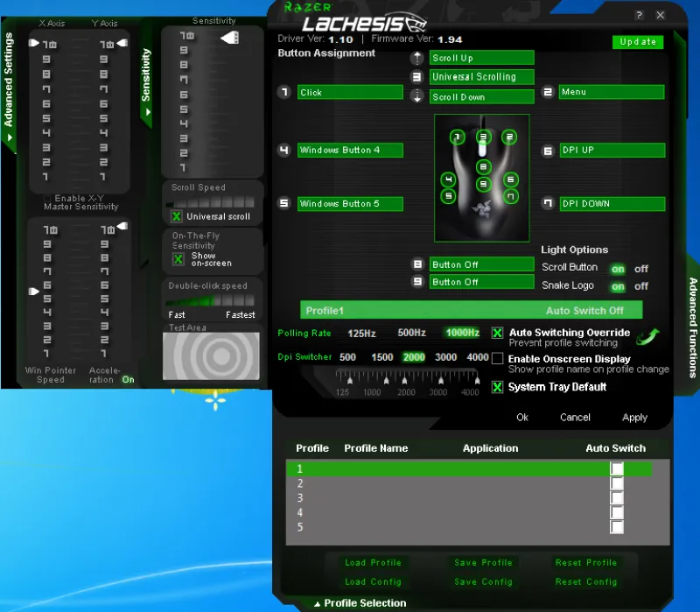Toggle the Universal scroll checkbox

[x=177, y=216]
